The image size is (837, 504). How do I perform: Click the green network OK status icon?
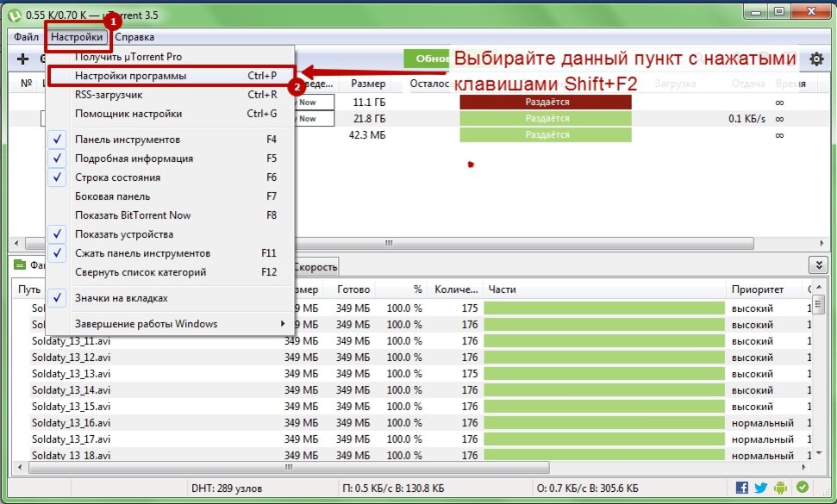tap(802, 487)
